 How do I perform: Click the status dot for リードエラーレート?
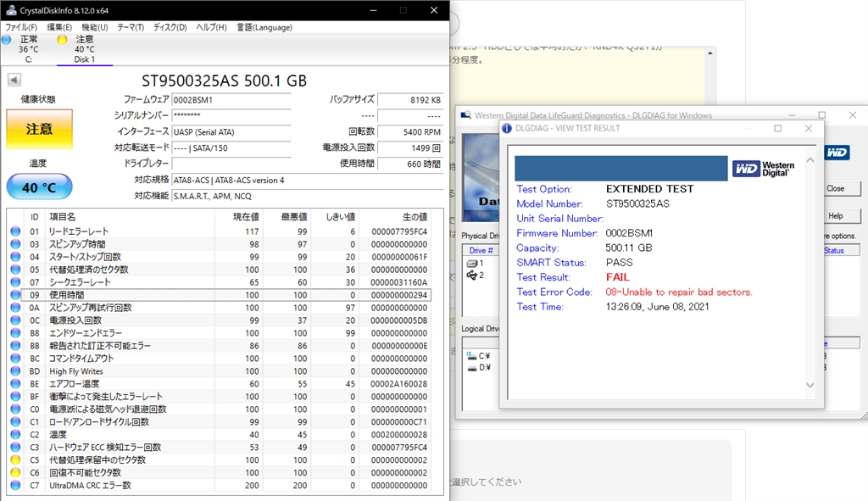pos(15,231)
